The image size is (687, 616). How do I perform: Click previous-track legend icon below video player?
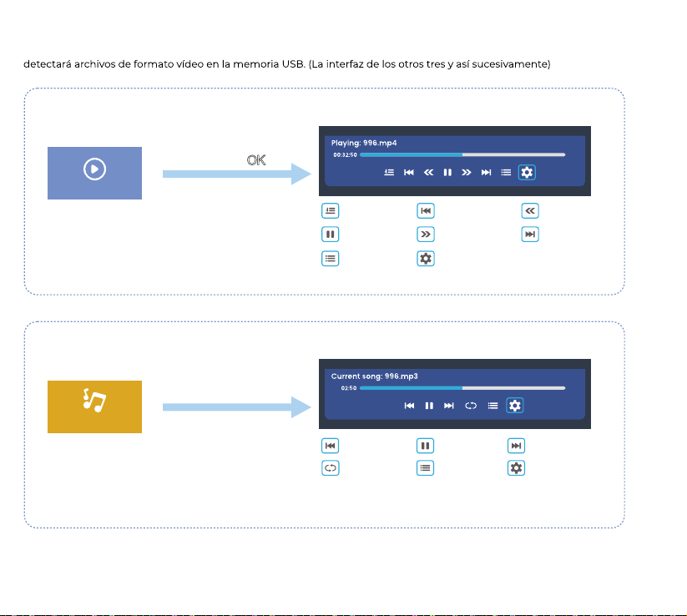[x=426, y=210]
